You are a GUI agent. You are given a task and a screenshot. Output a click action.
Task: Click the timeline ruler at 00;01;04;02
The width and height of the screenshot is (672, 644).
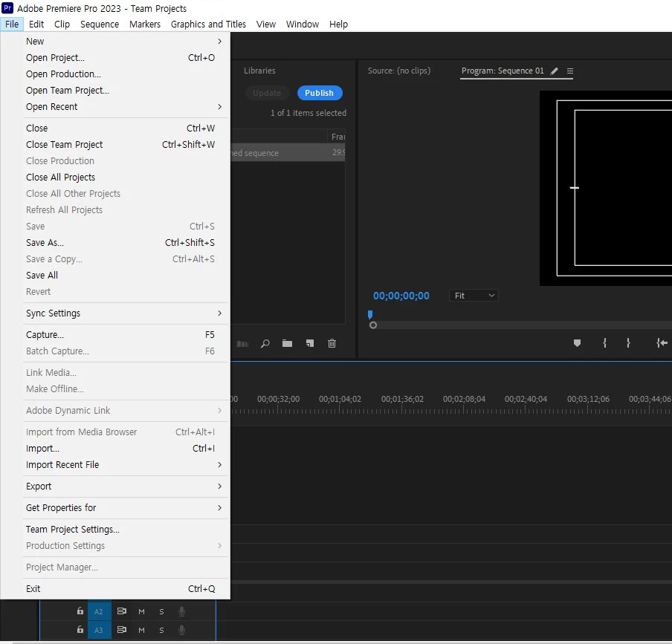(340, 399)
